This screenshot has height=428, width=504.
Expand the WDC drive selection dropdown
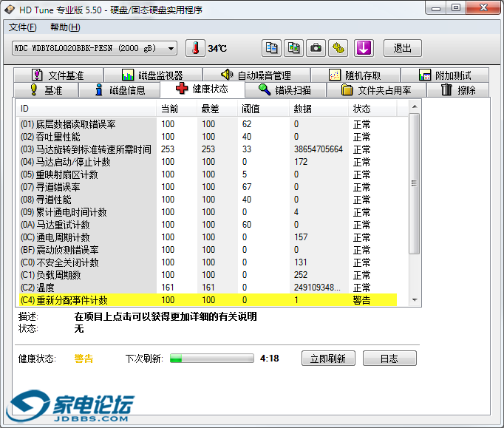(171, 48)
